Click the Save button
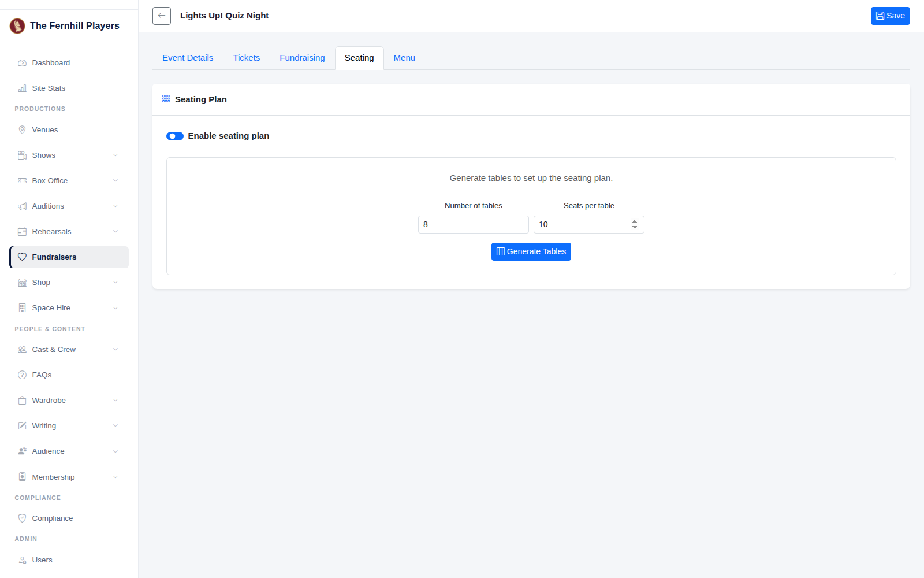 click(x=890, y=16)
